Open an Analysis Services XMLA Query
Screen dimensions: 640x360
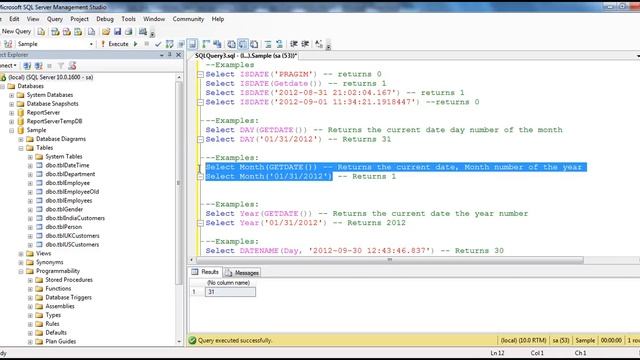(78, 32)
